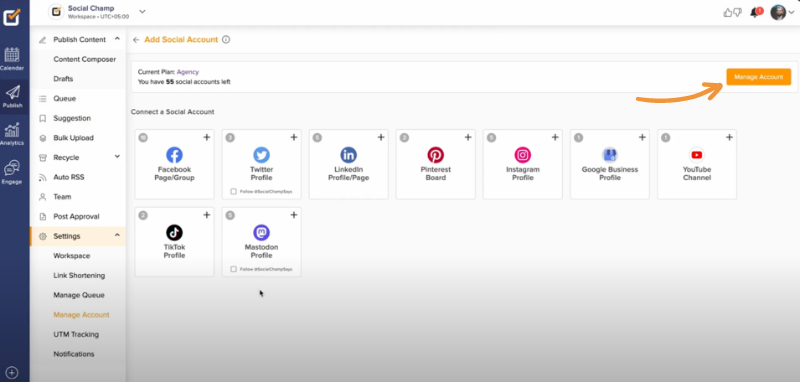
Task: Open Queue in the sidebar
Action: 65,98
